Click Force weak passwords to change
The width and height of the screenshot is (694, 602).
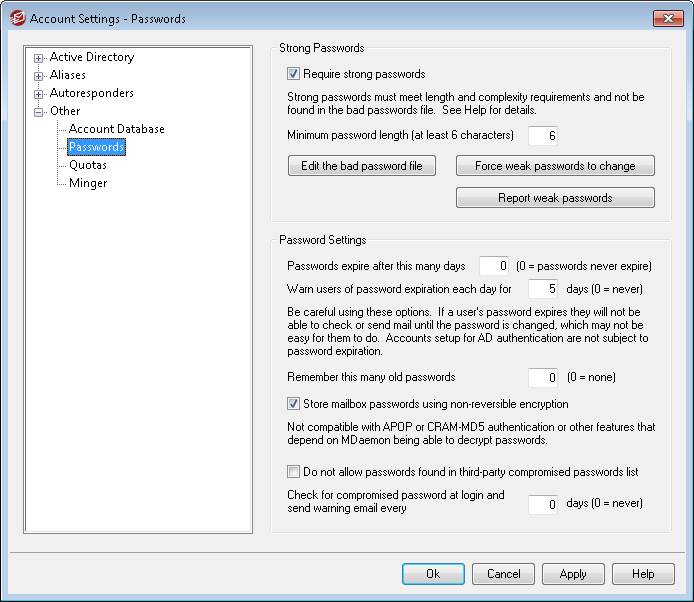(555, 166)
